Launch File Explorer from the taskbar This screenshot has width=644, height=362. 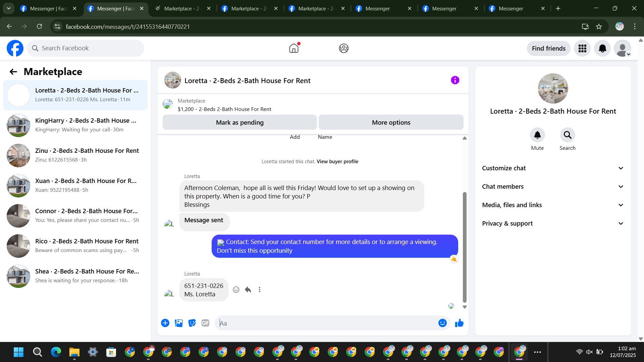[x=74, y=352]
